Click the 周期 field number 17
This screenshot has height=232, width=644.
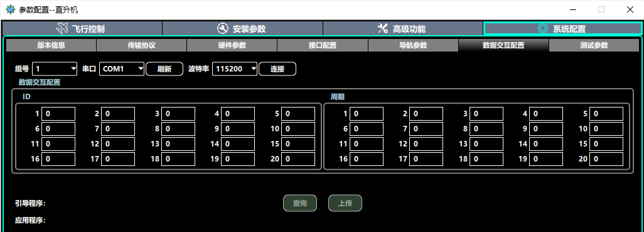tap(426, 160)
